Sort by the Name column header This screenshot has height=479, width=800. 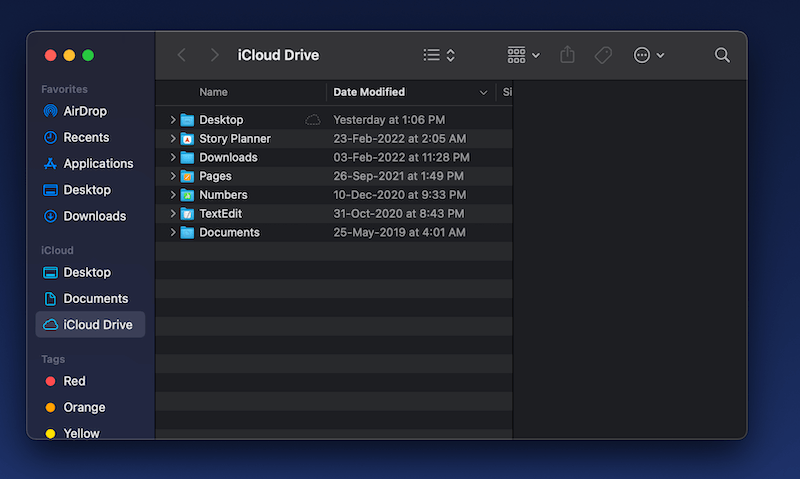tap(213, 92)
